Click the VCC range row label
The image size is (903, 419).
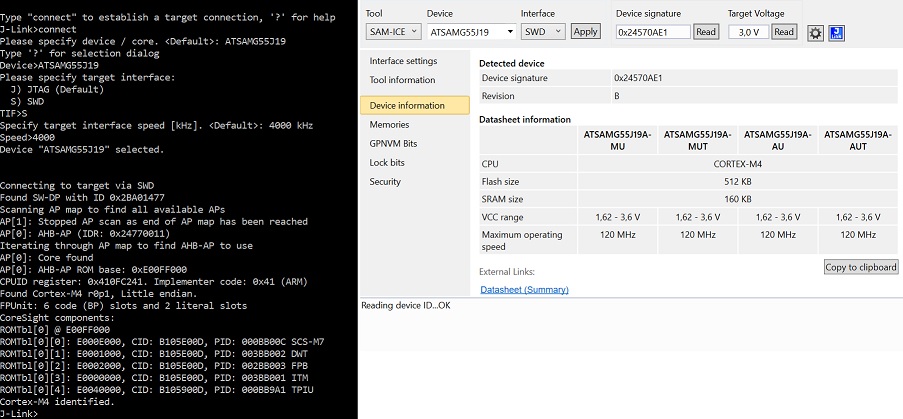502,217
